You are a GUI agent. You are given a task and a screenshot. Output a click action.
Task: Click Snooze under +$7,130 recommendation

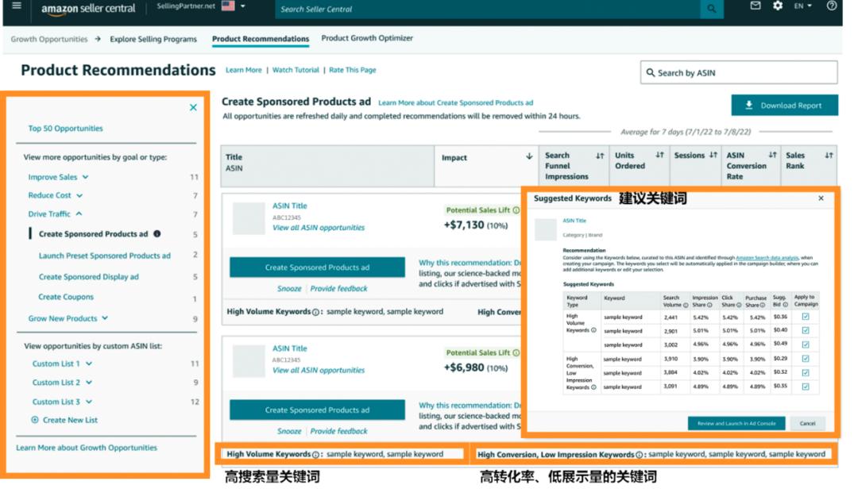(289, 288)
